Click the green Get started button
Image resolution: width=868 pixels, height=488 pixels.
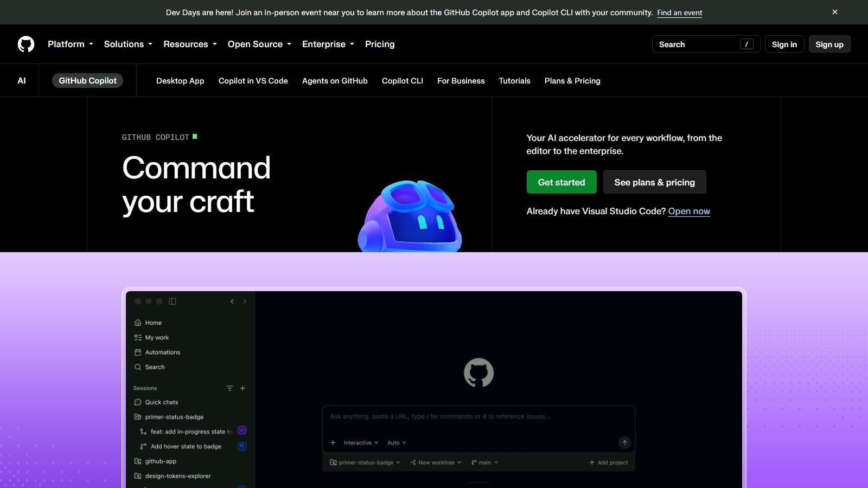561,182
